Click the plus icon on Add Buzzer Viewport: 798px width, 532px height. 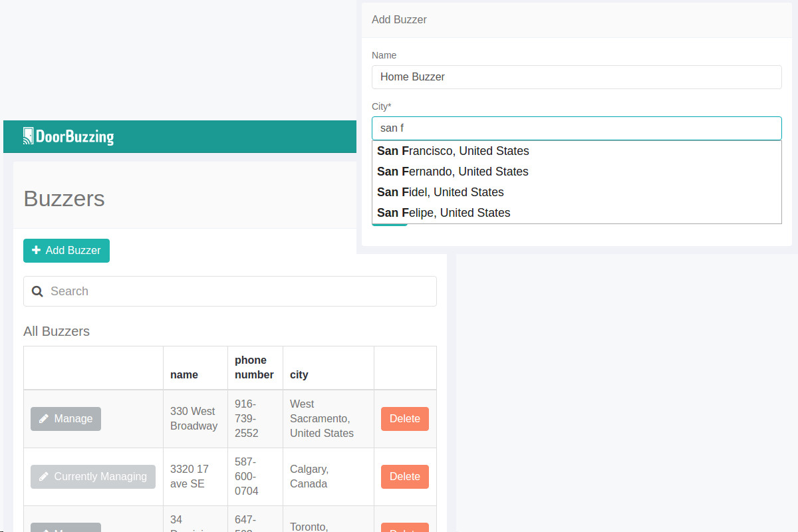(37, 251)
